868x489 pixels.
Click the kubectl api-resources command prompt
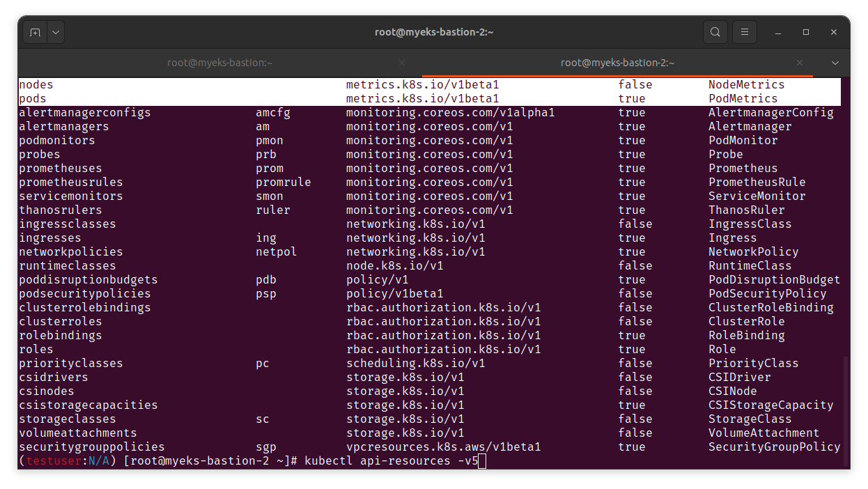[x=392, y=461]
